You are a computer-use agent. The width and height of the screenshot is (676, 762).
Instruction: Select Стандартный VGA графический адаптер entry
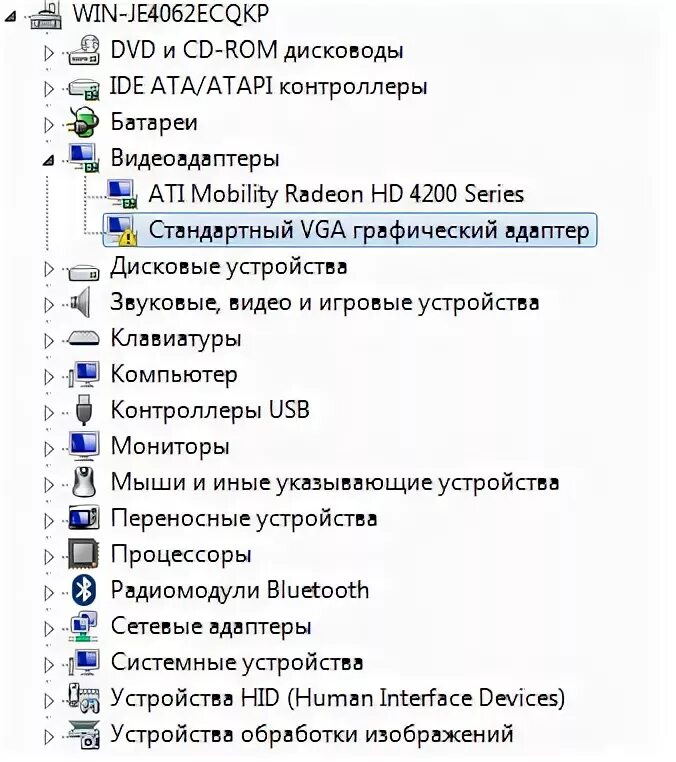(350, 230)
